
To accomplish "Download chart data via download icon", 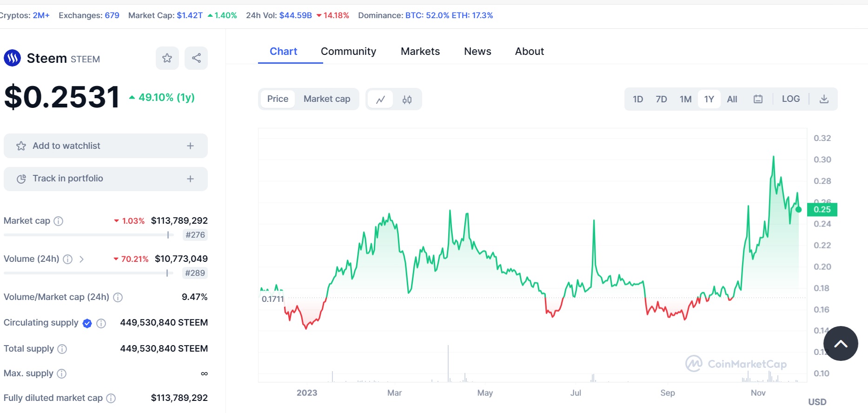I will (x=824, y=99).
